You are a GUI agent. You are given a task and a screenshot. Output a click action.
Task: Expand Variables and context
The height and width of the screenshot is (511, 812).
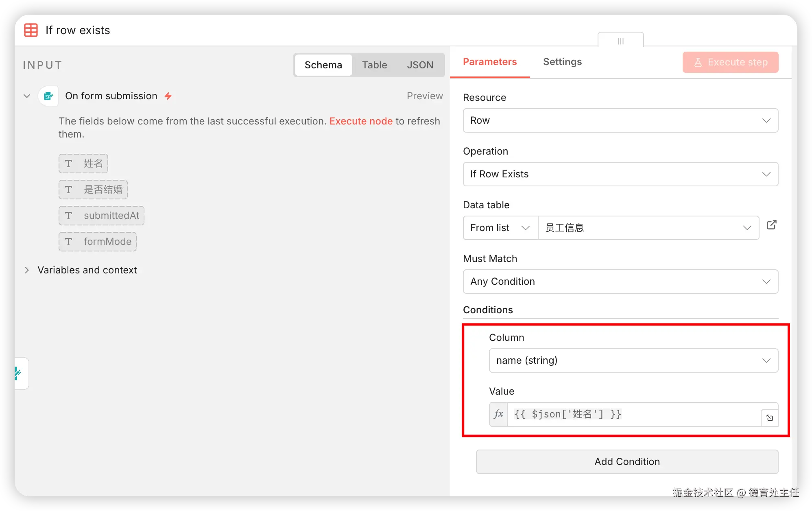click(27, 270)
